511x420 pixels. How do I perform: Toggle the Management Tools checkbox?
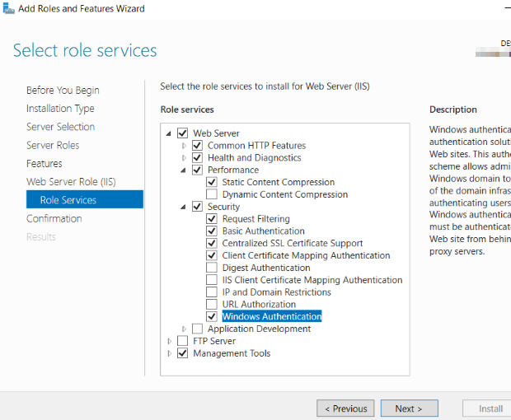[x=182, y=353]
